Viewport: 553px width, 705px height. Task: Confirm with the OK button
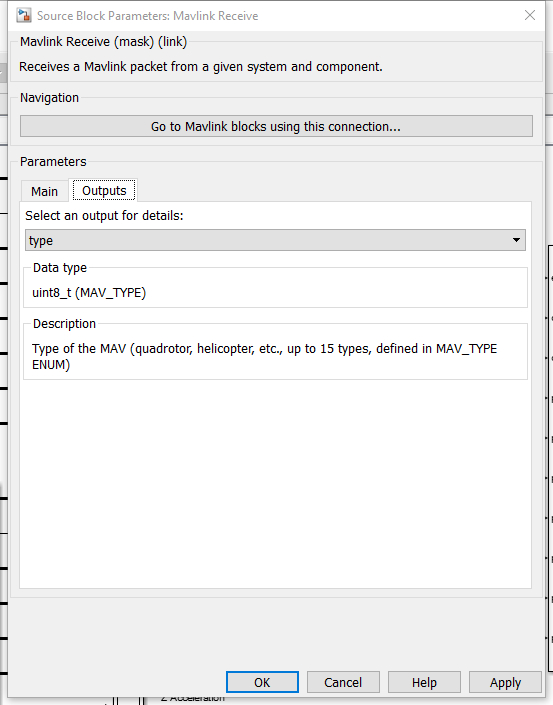tap(262, 682)
